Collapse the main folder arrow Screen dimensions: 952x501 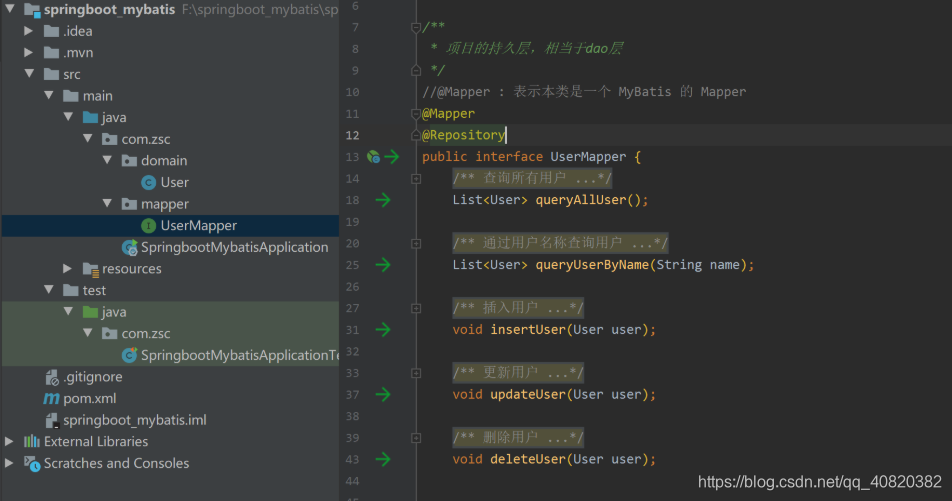coord(49,95)
